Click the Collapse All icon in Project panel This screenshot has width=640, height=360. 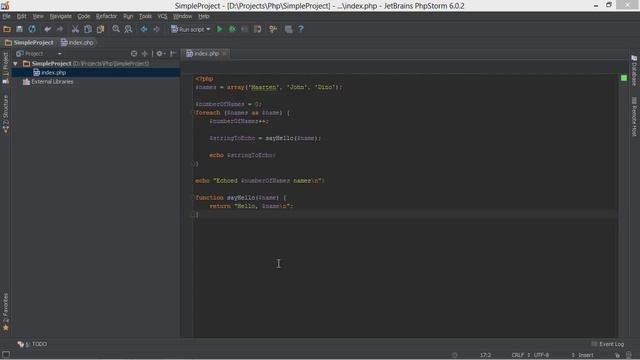[144, 53]
